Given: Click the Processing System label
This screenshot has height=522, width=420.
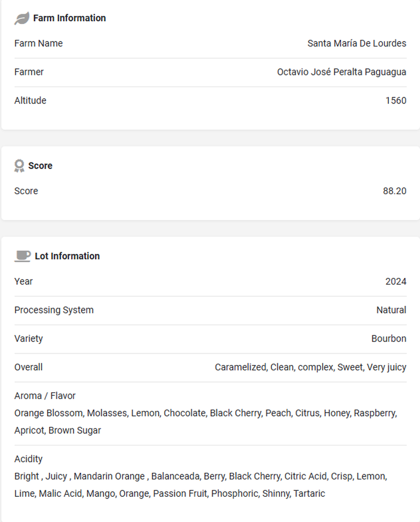Looking at the screenshot, I should [54, 310].
